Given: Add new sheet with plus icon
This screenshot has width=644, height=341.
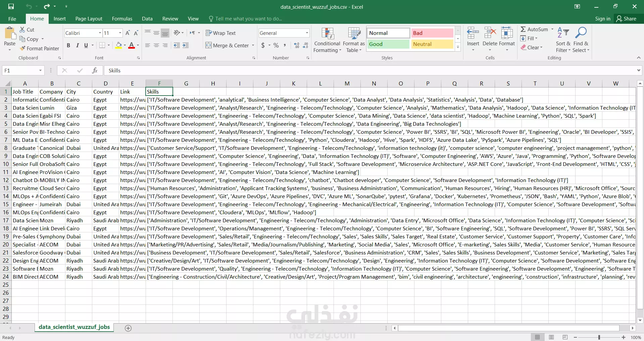Looking at the screenshot, I should point(128,328).
